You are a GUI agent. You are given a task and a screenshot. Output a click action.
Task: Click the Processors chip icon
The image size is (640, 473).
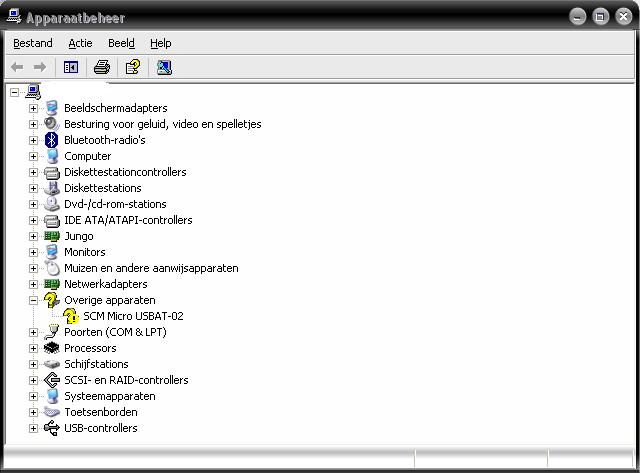coord(52,348)
